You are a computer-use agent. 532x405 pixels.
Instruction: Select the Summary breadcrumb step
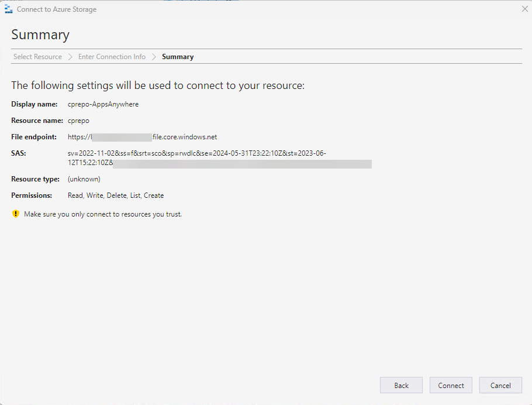tap(178, 57)
